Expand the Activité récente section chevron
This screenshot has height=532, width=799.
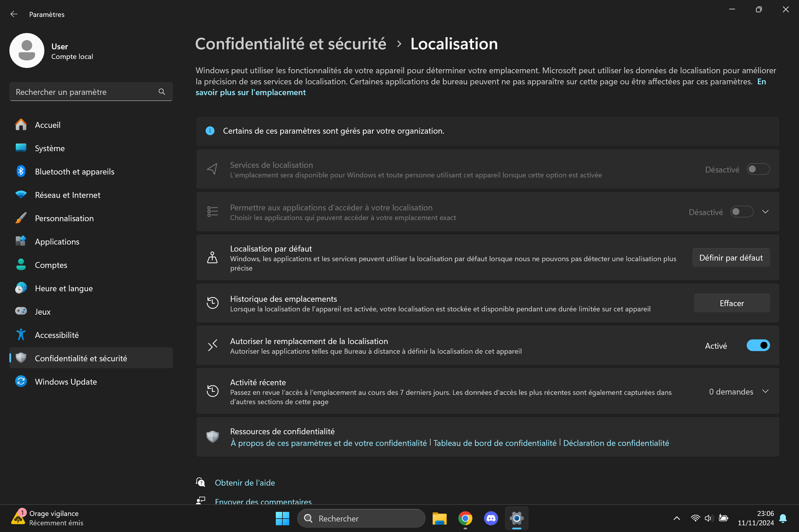coord(765,392)
